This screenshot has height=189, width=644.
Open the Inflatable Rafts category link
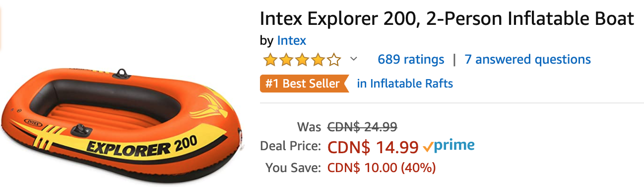click(x=405, y=84)
